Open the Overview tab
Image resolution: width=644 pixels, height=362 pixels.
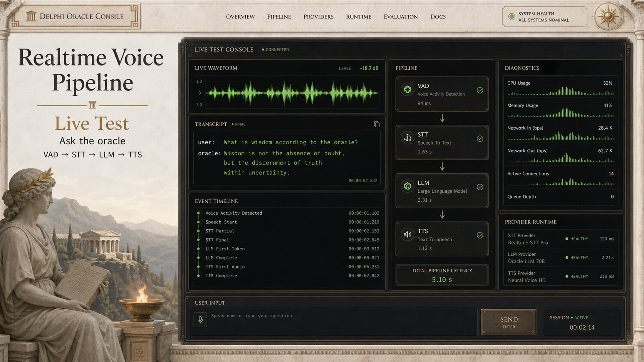(x=240, y=17)
